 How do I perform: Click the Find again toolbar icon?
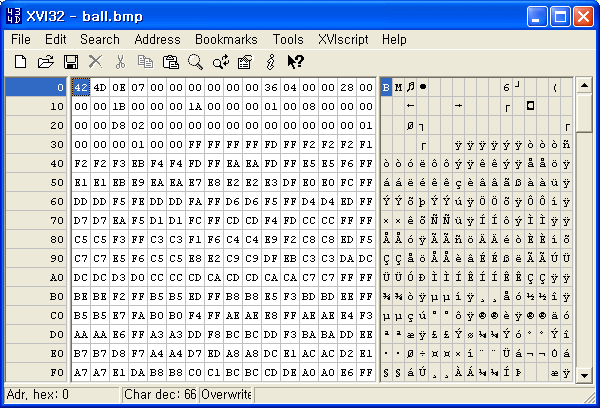click(x=221, y=62)
